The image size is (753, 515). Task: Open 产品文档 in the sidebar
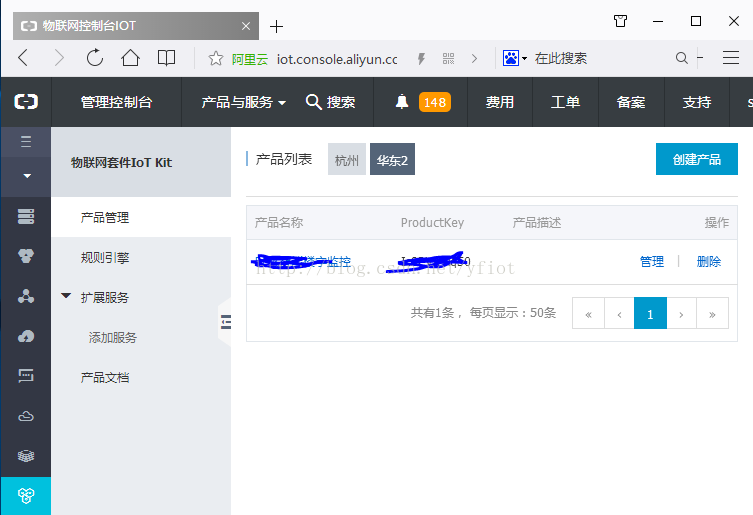click(x=105, y=378)
